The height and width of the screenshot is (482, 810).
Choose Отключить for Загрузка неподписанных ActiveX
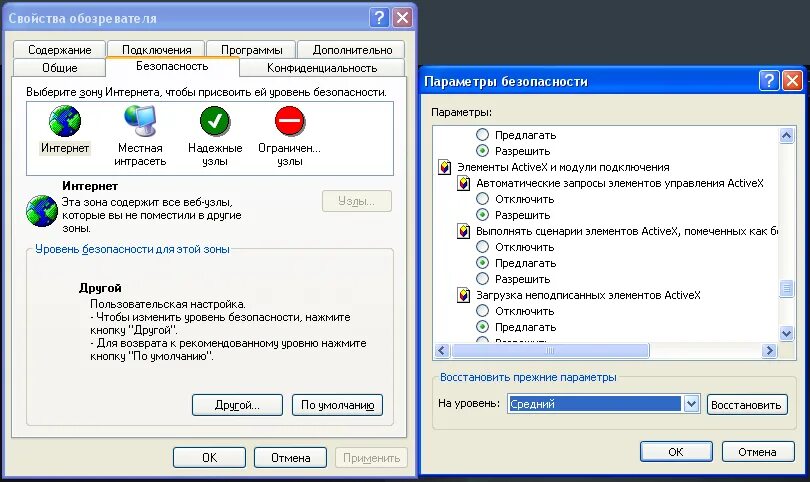pos(482,311)
